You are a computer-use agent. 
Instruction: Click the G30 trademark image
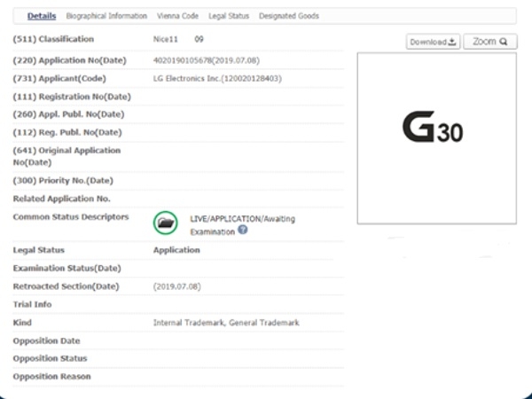436,138
